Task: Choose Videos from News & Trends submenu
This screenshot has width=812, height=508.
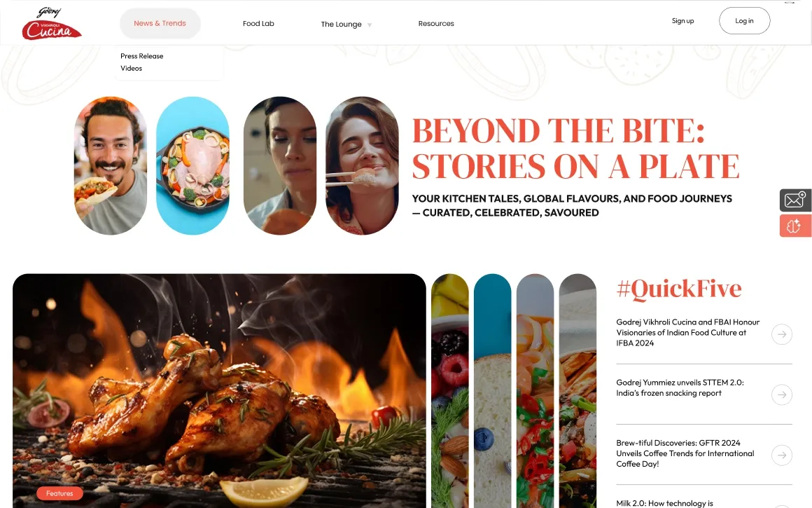Action: pos(131,69)
